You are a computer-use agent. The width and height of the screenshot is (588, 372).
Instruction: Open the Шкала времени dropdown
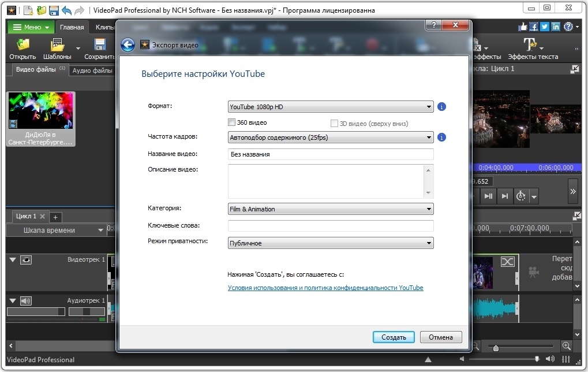coord(56,230)
